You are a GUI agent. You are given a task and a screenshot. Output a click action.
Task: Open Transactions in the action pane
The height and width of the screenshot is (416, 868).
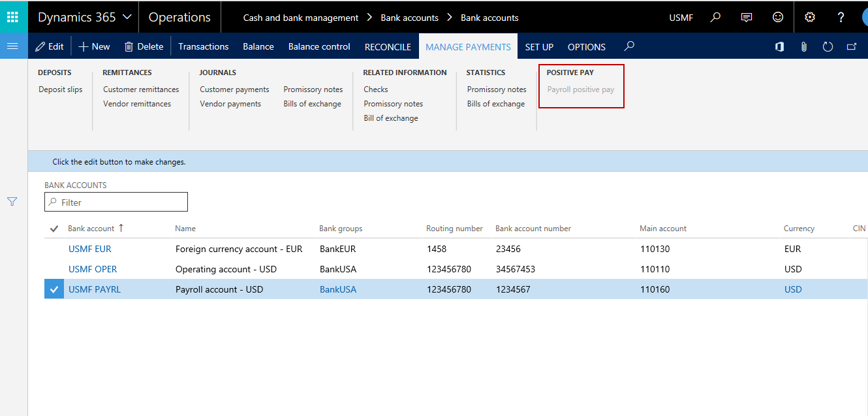pyautogui.click(x=204, y=46)
